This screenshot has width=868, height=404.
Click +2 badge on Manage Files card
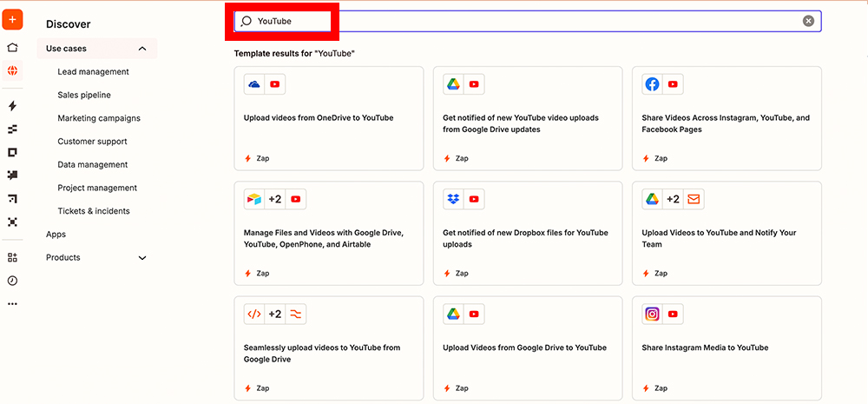click(x=274, y=199)
